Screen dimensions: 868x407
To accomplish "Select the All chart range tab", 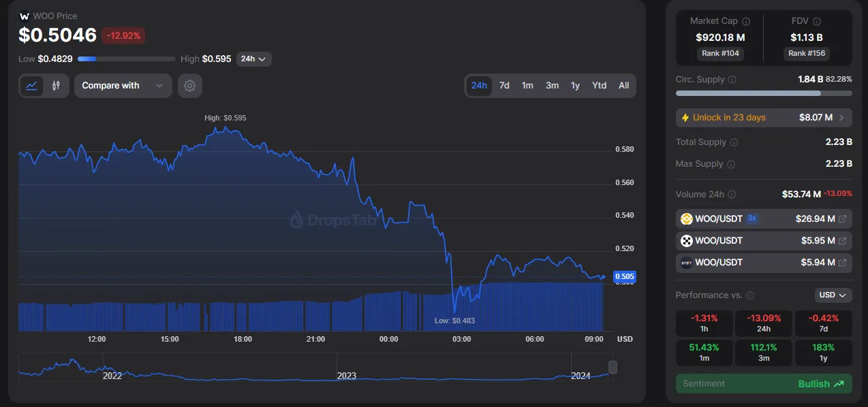I will coord(623,86).
